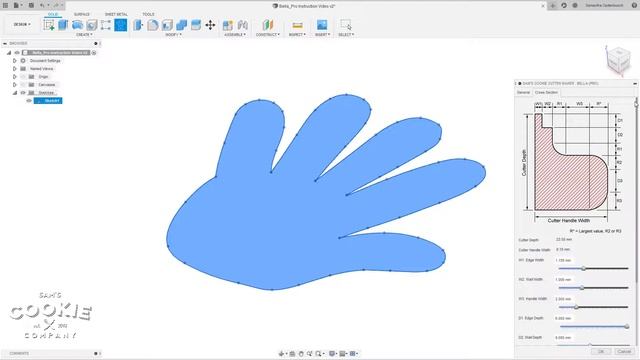Toggle the root component activate radio button
Image resolution: width=640 pixels, height=360 pixels.
[94, 53]
